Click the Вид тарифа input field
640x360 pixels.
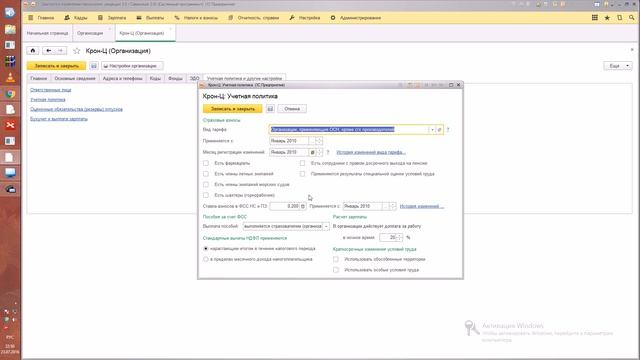(349, 129)
